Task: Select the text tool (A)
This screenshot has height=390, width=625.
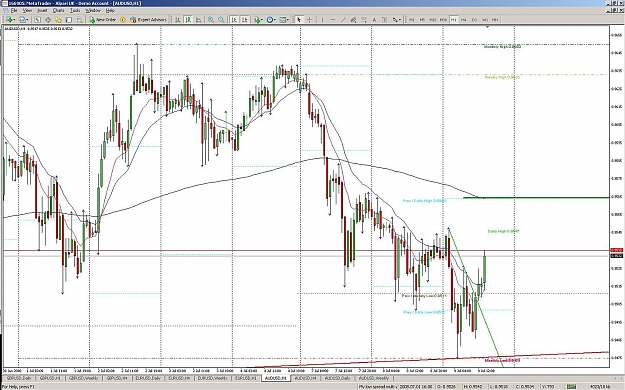Action: [374, 19]
